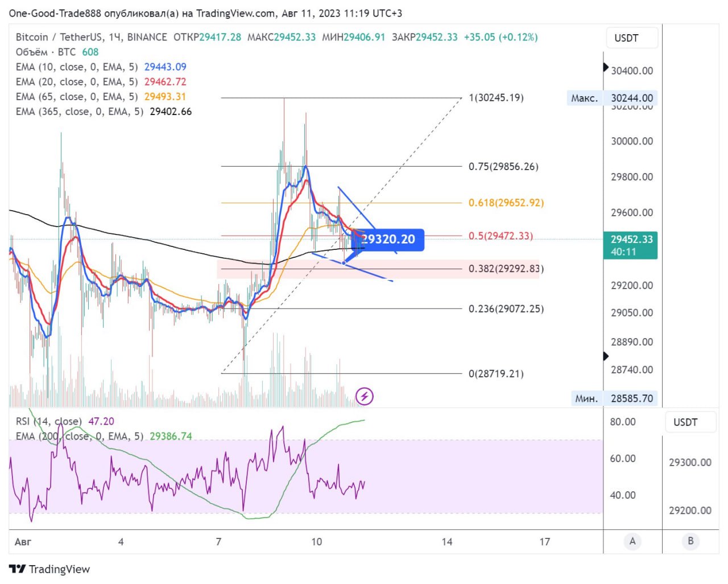
Task: Click the date label 10 on time axis
Action: coord(317,542)
